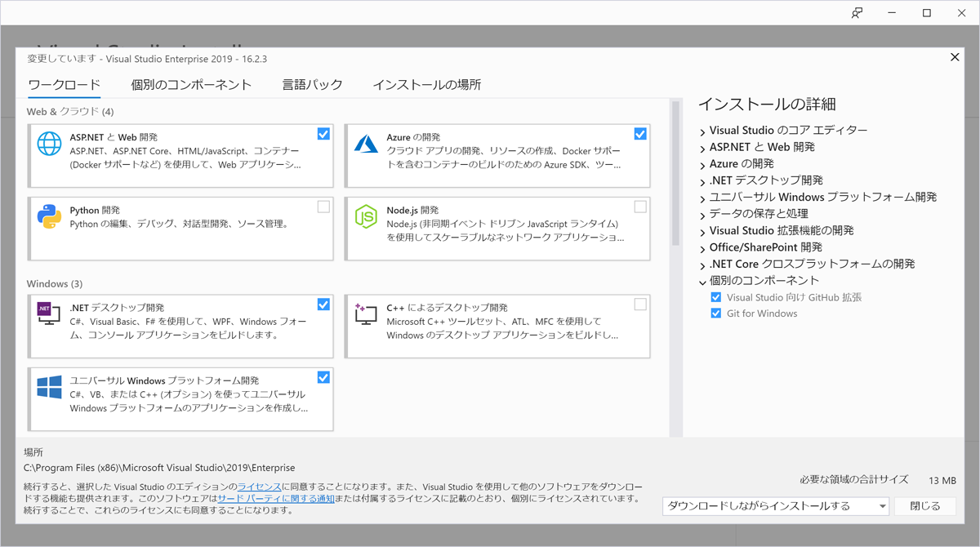Open the ダウンロードしながらインストールする dropdown
This screenshot has width=980, height=547.
(x=775, y=506)
